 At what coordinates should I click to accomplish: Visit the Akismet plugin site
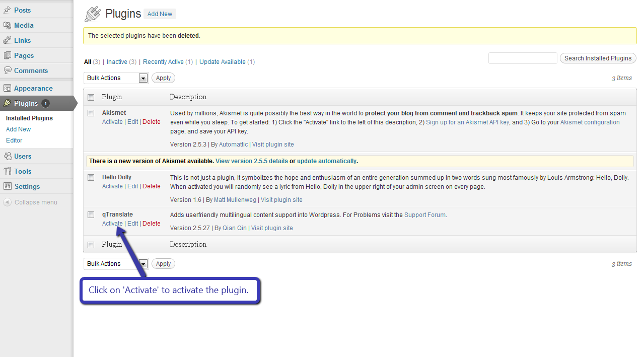tap(273, 145)
